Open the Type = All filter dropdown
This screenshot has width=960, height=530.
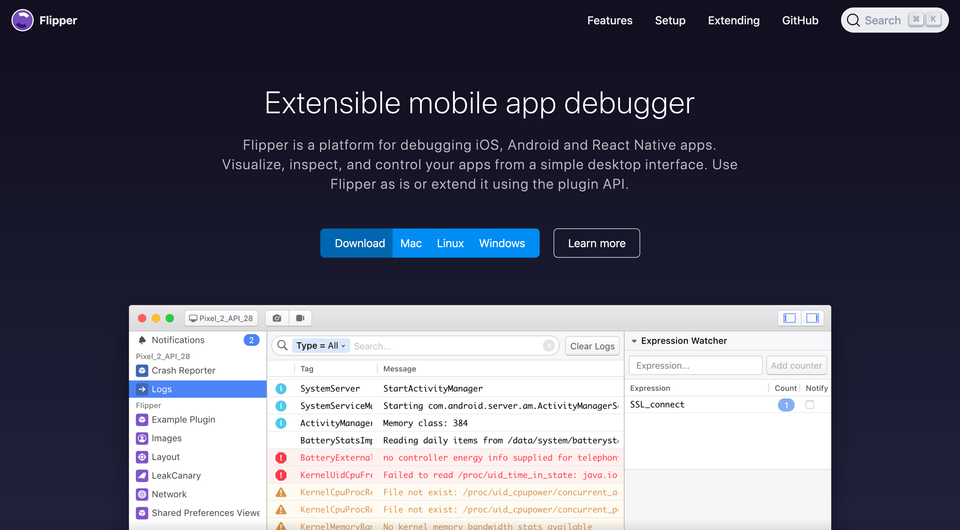[321, 346]
